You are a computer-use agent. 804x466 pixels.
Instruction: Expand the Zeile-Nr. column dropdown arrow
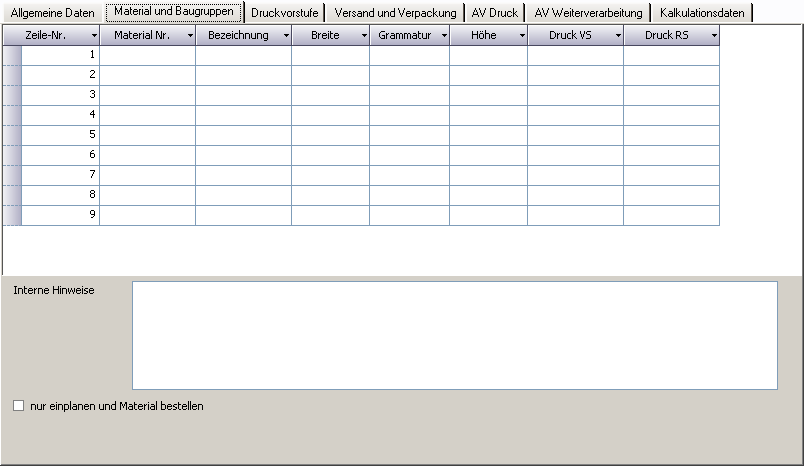pos(91,36)
